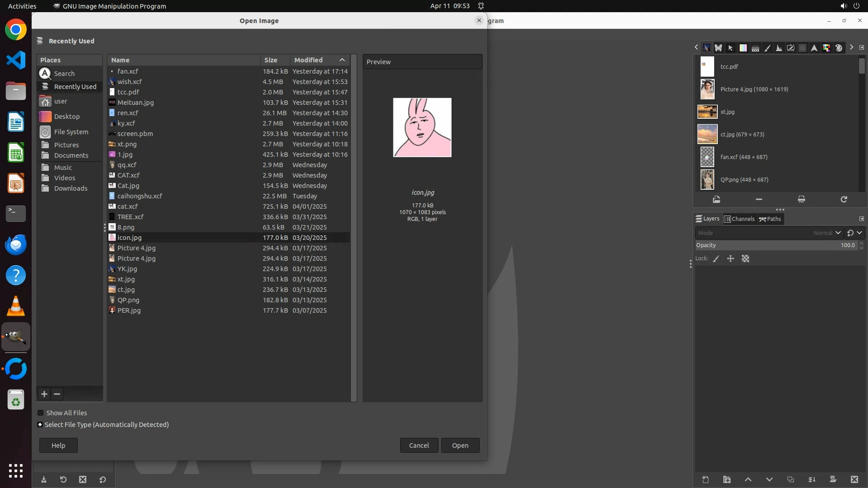The height and width of the screenshot is (488, 868).
Task: Click the Cancel button
Action: tap(419, 446)
